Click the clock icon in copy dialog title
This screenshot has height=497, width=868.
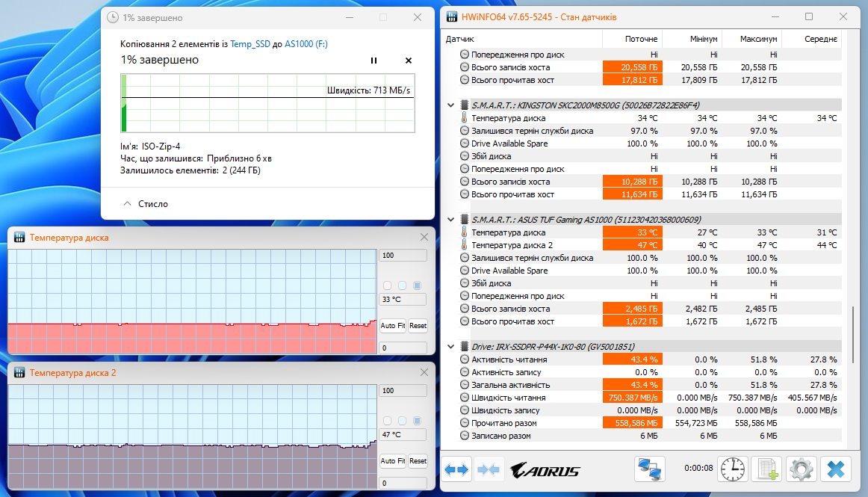tap(112, 17)
